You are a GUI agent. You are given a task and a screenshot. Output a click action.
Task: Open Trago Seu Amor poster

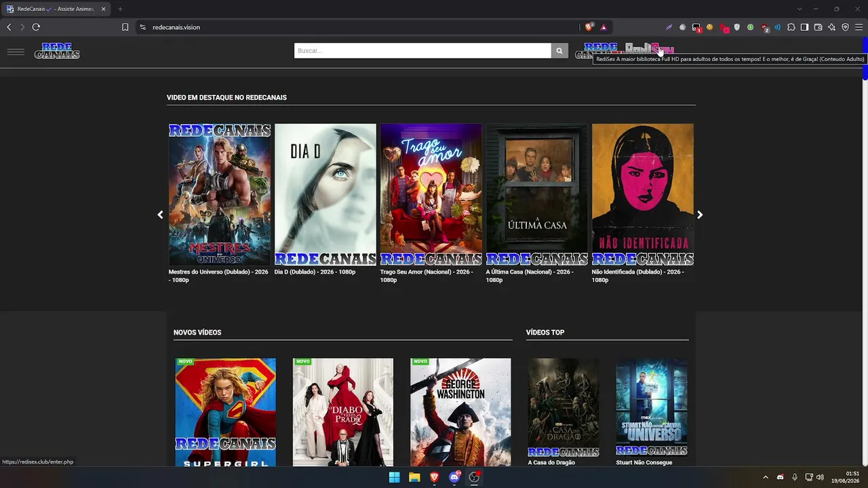pyautogui.click(x=431, y=195)
